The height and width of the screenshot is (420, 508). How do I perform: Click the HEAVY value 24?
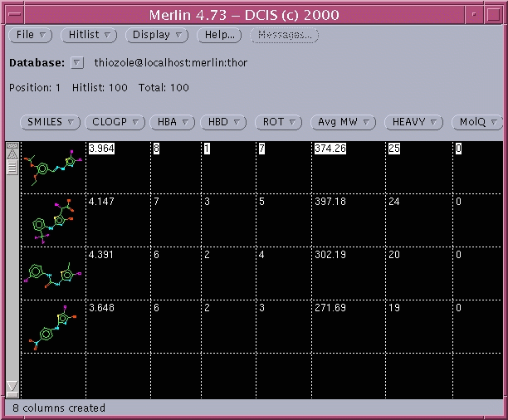(394, 202)
